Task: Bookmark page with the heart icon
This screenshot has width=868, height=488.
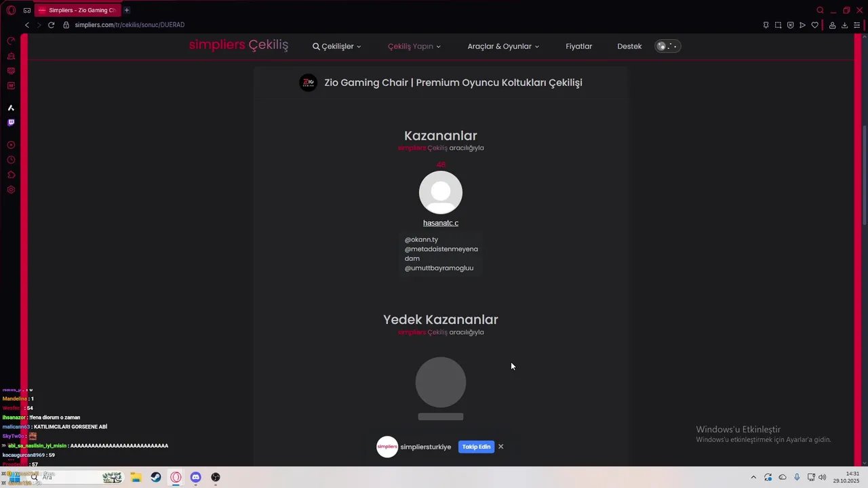Action: [x=814, y=25]
